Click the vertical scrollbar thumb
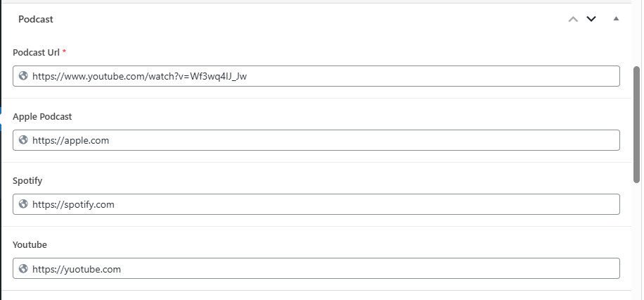644x300 pixels. click(x=636, y=124)
